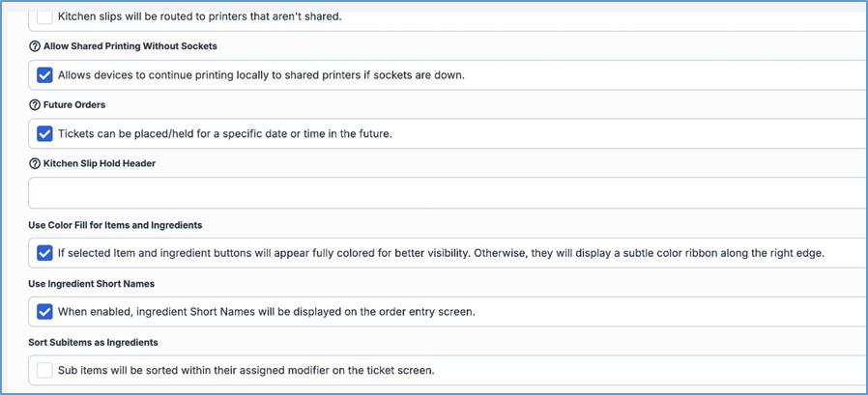The width and height of the screenshot is (868, 395).
Task: Click the Kitchen Slip Hold Header text field
Action: tap(445, 193)
